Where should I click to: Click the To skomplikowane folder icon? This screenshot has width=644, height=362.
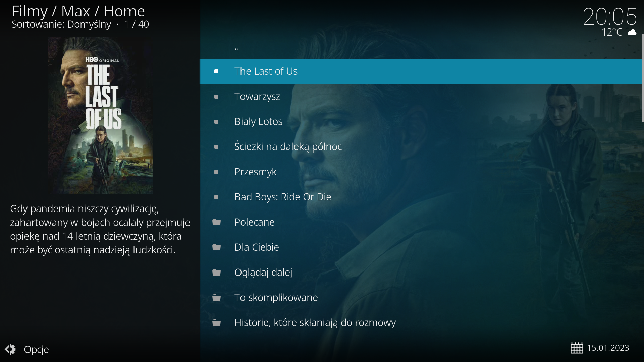[216, 298]
